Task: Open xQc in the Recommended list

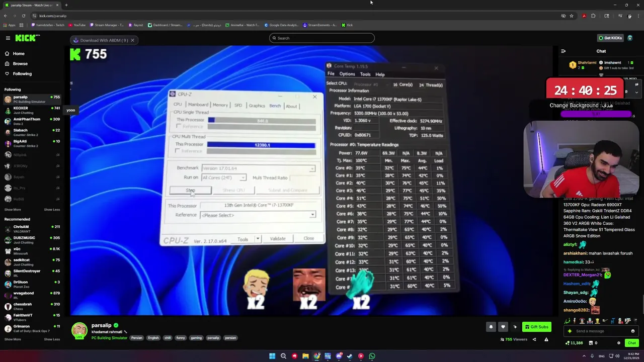Action: click(x=32, y=251)
